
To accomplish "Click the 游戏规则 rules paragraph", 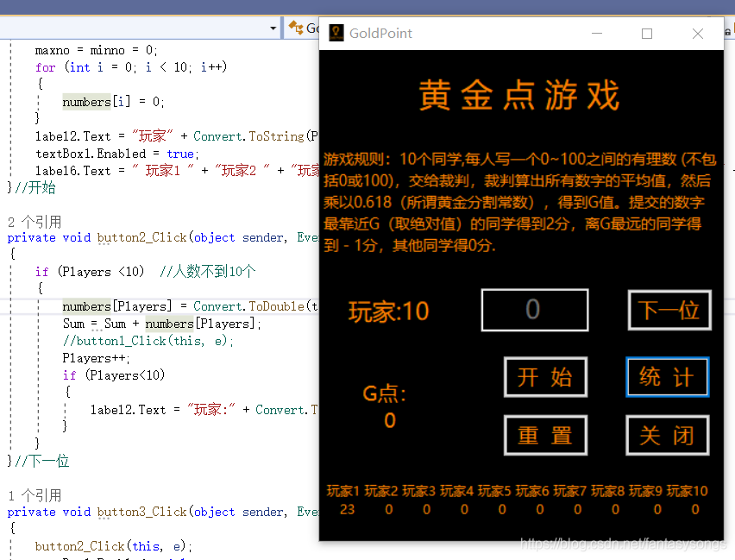I will tap(520, 202).
